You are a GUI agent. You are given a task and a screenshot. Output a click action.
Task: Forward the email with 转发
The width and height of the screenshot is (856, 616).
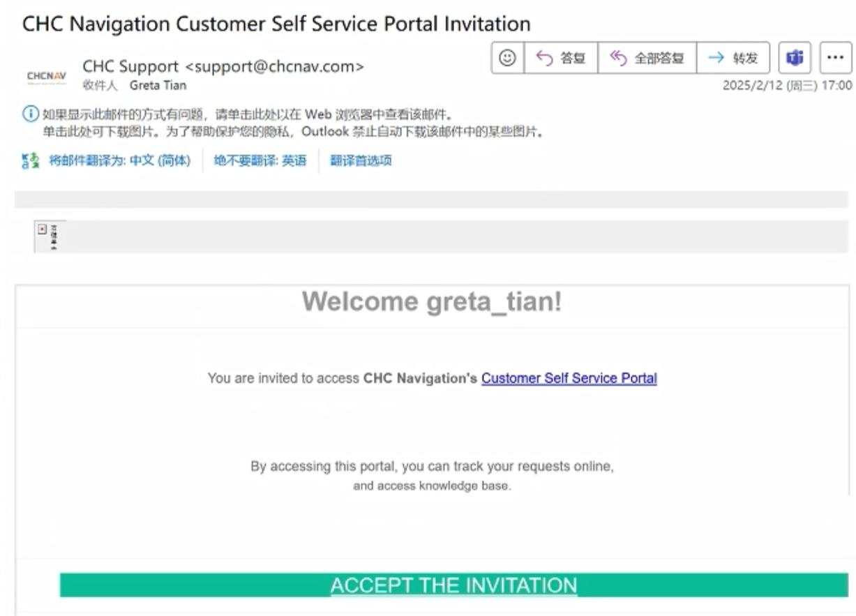coord(733,58)
